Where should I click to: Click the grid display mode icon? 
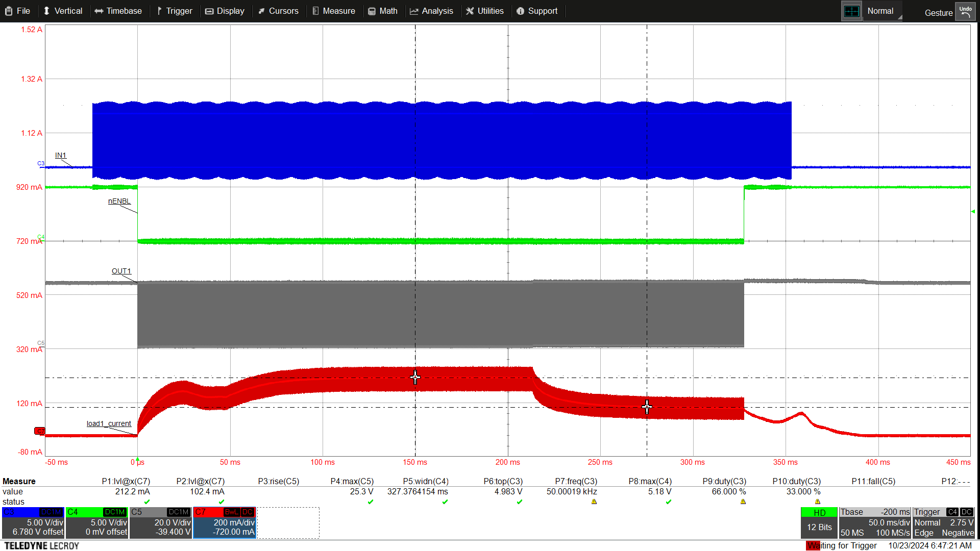[851, 11]
